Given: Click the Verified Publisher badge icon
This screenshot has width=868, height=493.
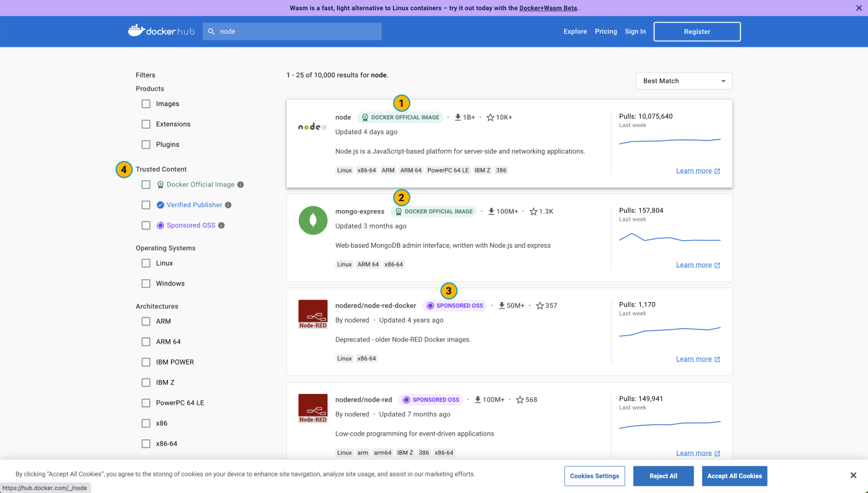Looking at the screenshot, I should click(161, 205).
